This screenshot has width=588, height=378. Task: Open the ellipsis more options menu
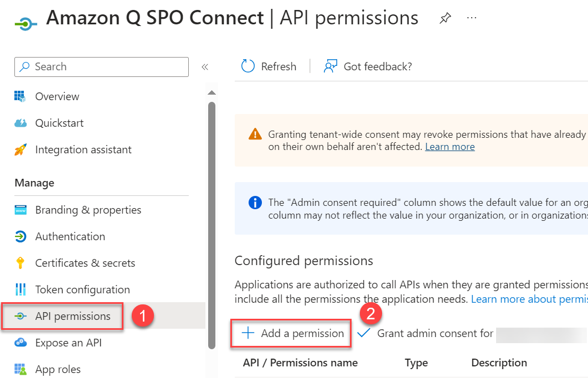click(471, 18)
